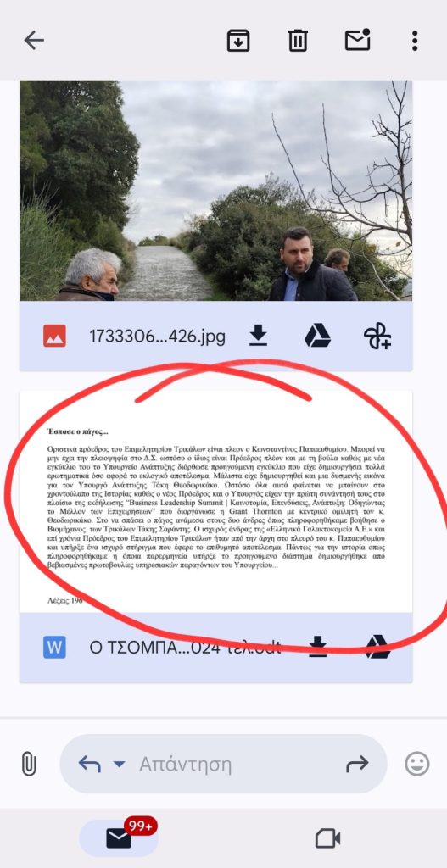Open the Έσπασε ο πάγος document preview
This screenshot has height=868, width=447.
[x=216, y=501]
